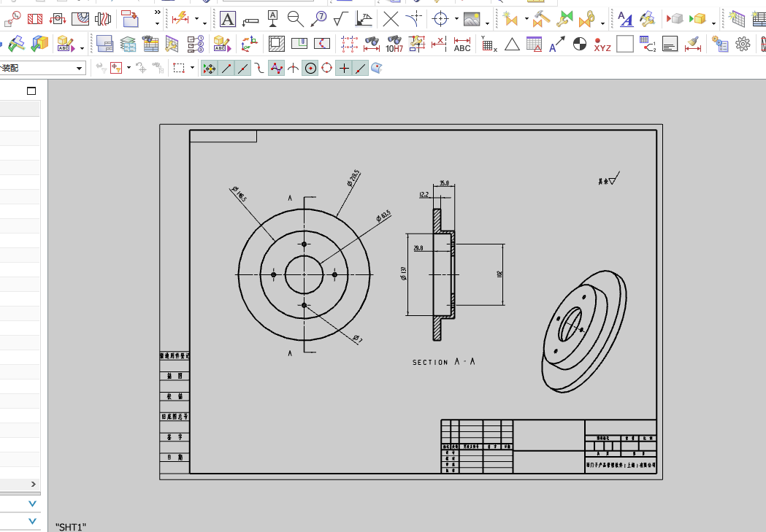766x532 pixels.
Task: Click the green bowtie with wrench icon
Action: (x=564, y=19)
